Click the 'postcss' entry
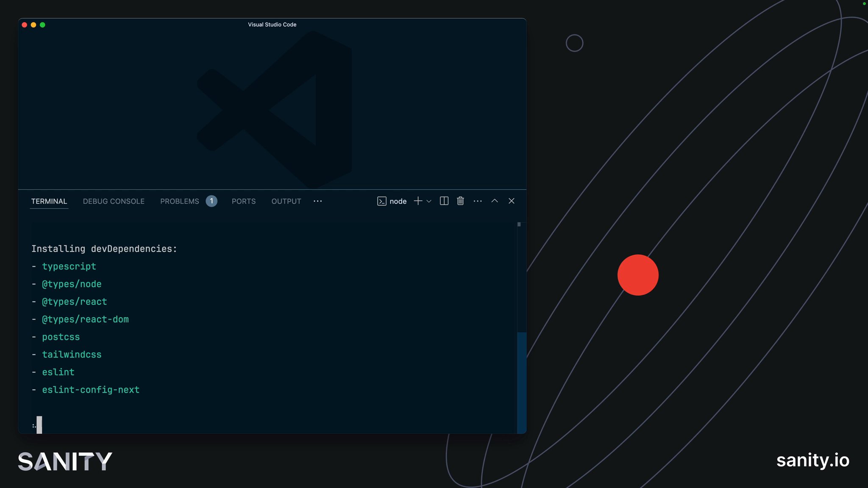This screenshot has height=488, width=868. (x=61, y=337)
